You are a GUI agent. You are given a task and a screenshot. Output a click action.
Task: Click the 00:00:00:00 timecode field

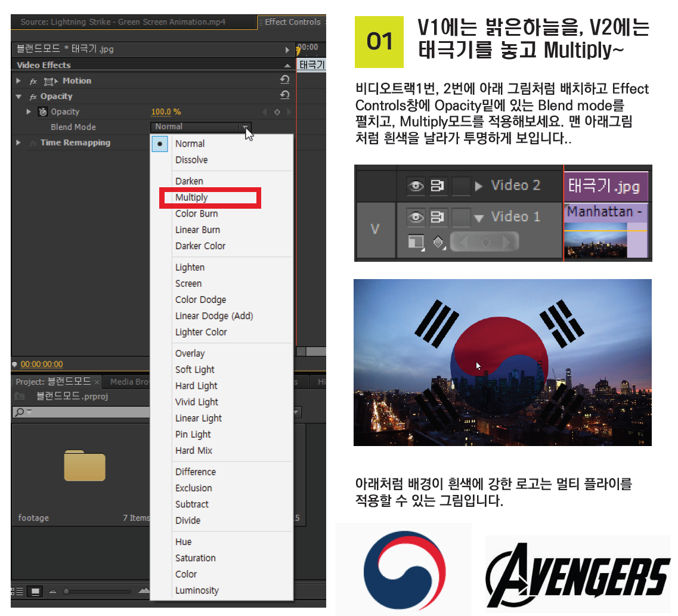(x=42, y=364)
